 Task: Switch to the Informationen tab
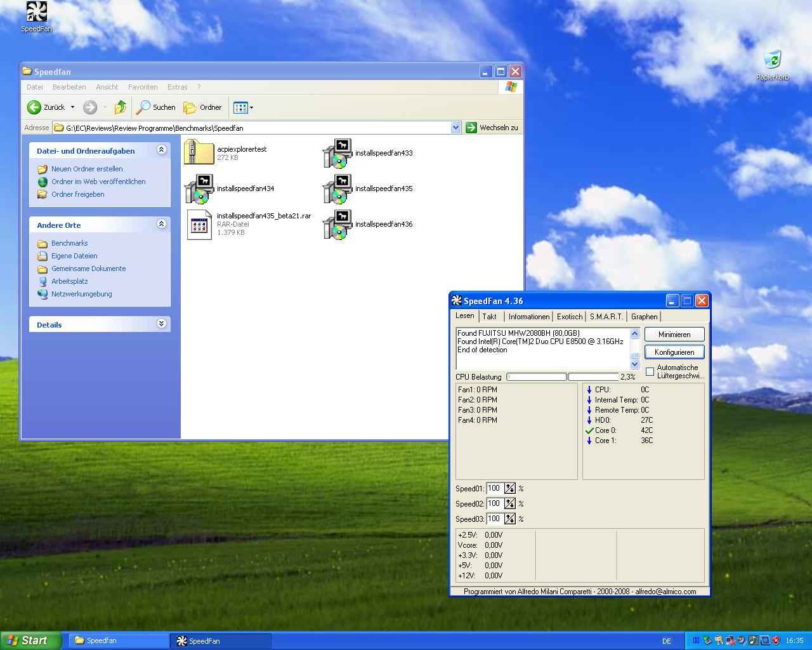[x=529, y=317]
